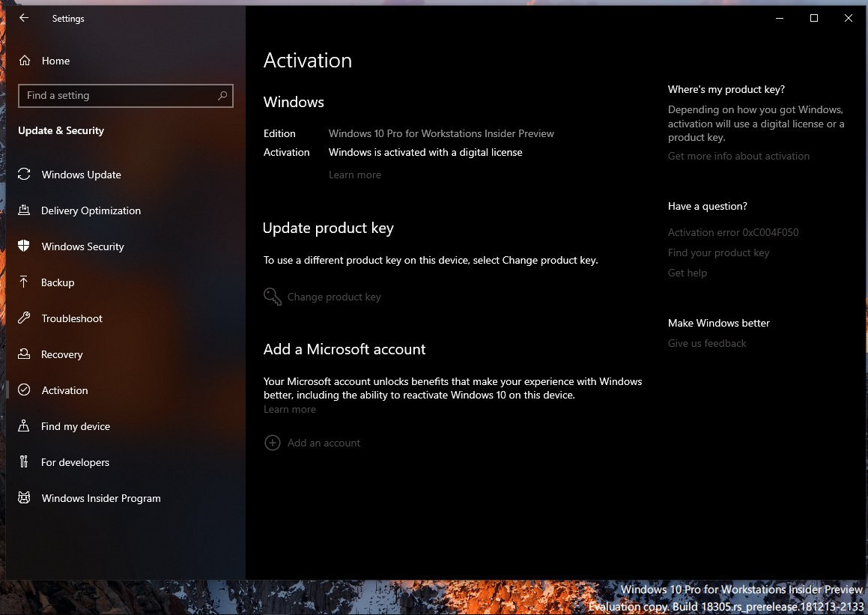The width and height of the screenshot is (868, 615).
Task: Select the Find my device icon
Action: point(24,425)
